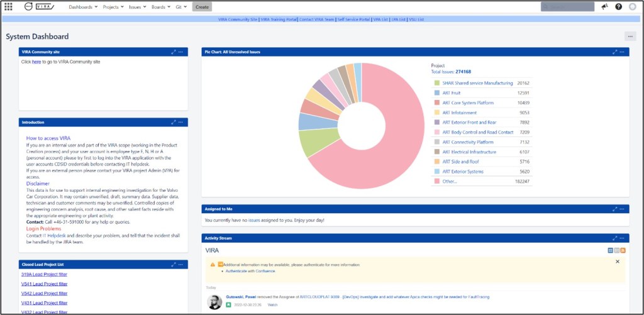Switch Activity Stream to list view icon
Screen dimensions: 644x315
point(616,250)
